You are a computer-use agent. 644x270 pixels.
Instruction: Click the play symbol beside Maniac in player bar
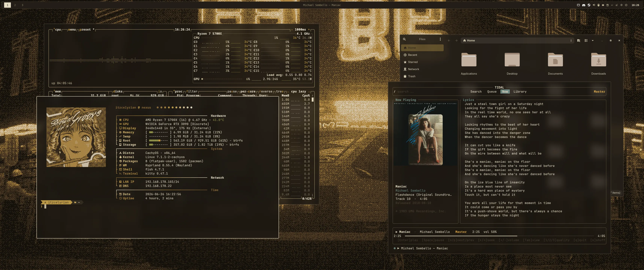(397, 232)
